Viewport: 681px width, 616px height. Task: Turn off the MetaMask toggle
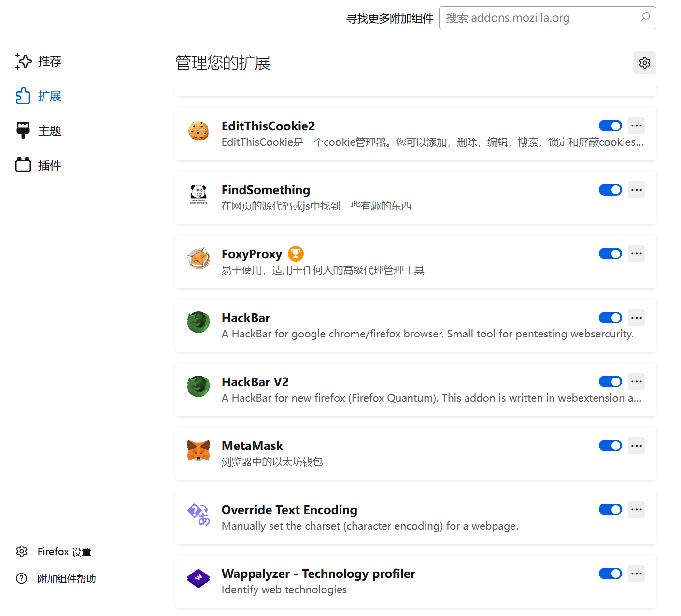coord(610,446)
